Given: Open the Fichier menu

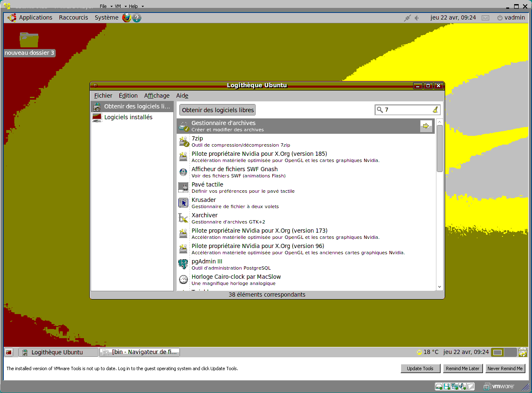Looking at the screenshot, I should coord(103,96).
